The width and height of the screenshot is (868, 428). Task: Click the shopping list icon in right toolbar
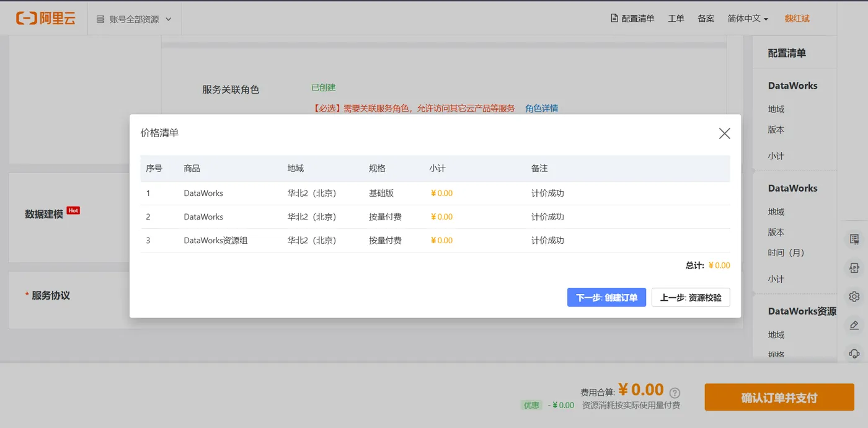point(854,239)
